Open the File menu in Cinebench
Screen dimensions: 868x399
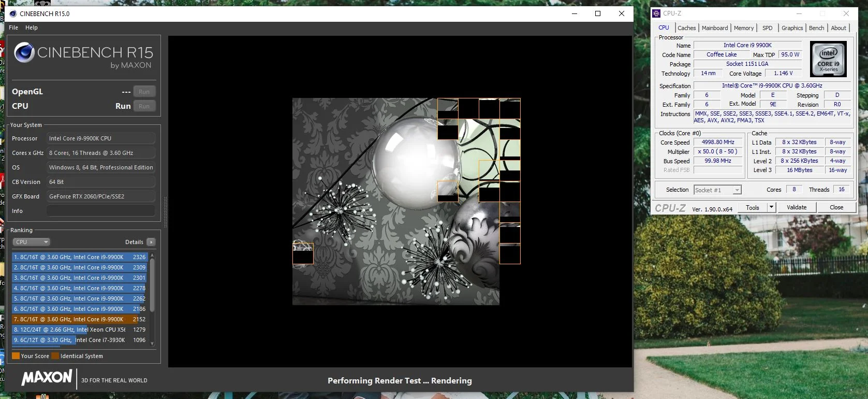[x=13, y=27]
